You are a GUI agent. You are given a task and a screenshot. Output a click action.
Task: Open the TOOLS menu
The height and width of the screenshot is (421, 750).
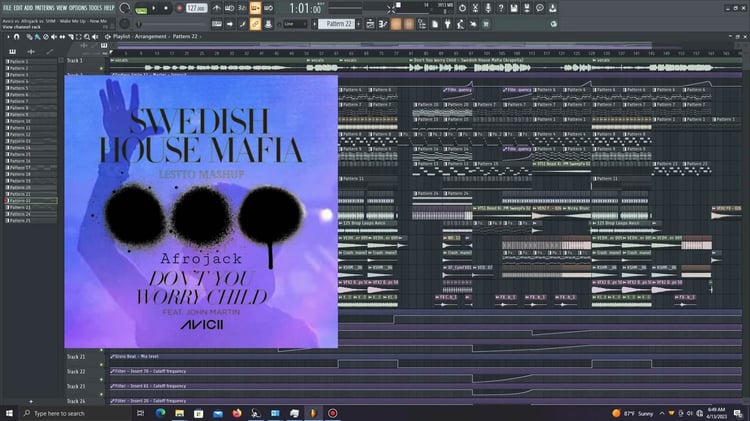coord(95,8)
